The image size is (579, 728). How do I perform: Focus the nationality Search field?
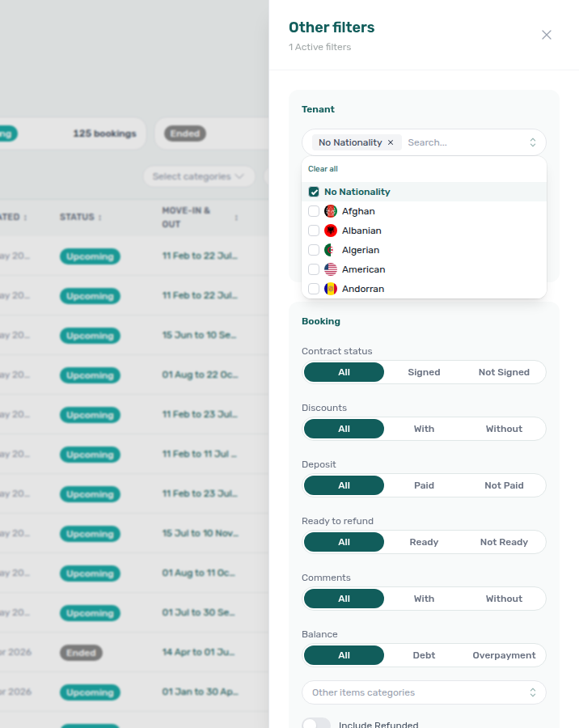[464, 142]
